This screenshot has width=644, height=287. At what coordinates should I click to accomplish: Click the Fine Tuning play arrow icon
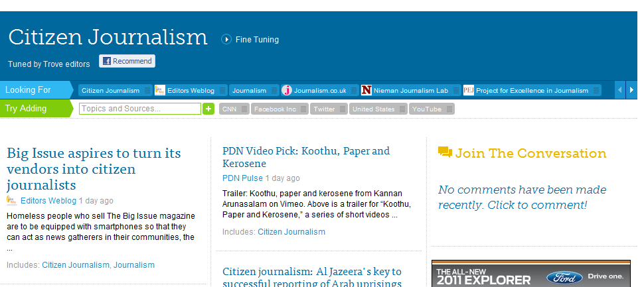tap(226, 40)
